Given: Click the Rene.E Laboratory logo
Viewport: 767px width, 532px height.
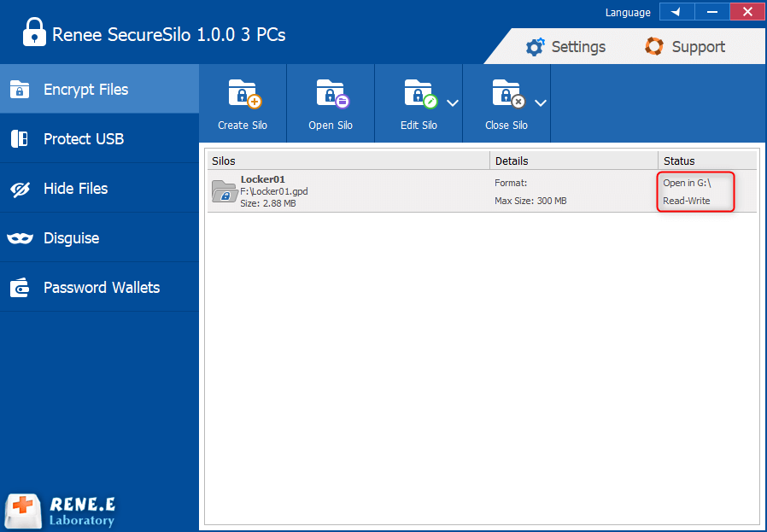Looking at the screenshot, I should click(x=61, y=512).
